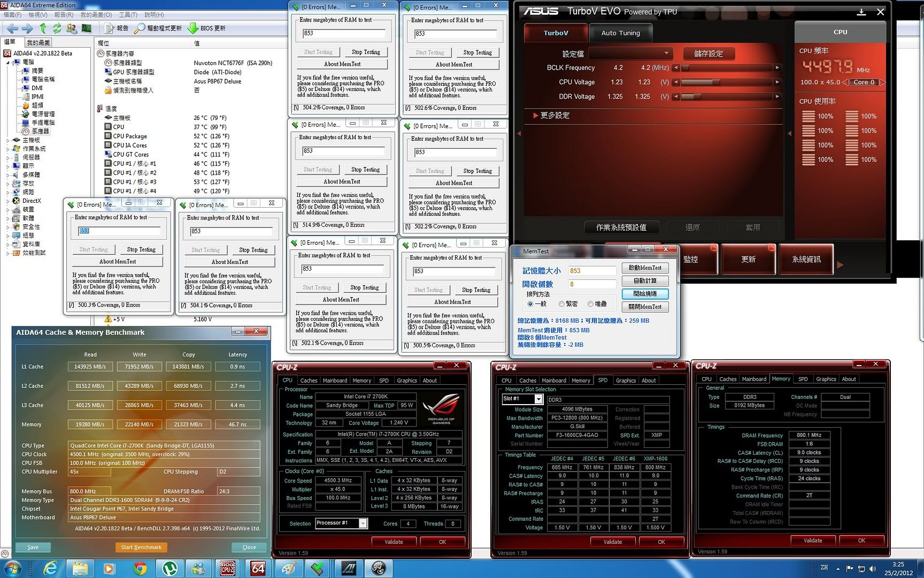Click Start Benchmark in AIDA64 benchmark window

click(x=141, y=547)
